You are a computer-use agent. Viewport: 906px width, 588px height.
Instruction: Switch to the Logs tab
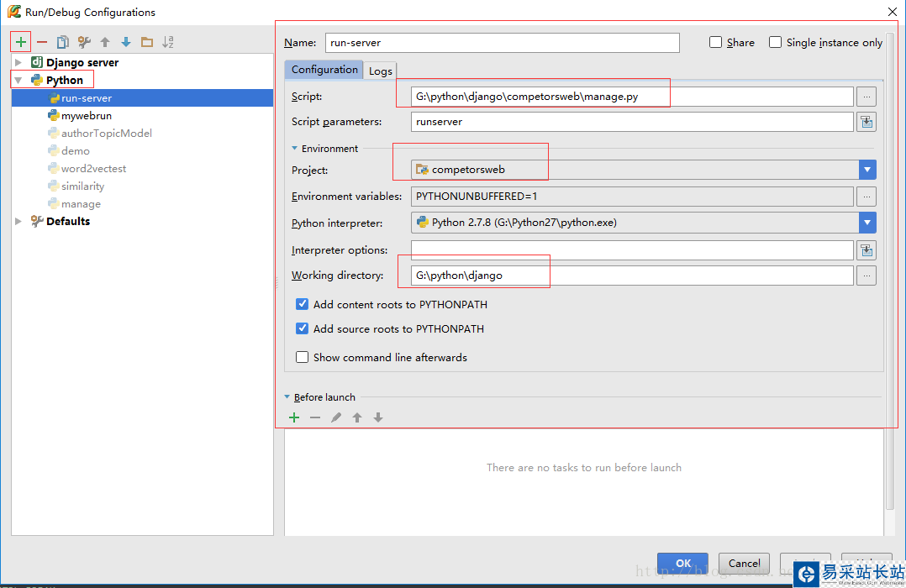coord(381,71)
